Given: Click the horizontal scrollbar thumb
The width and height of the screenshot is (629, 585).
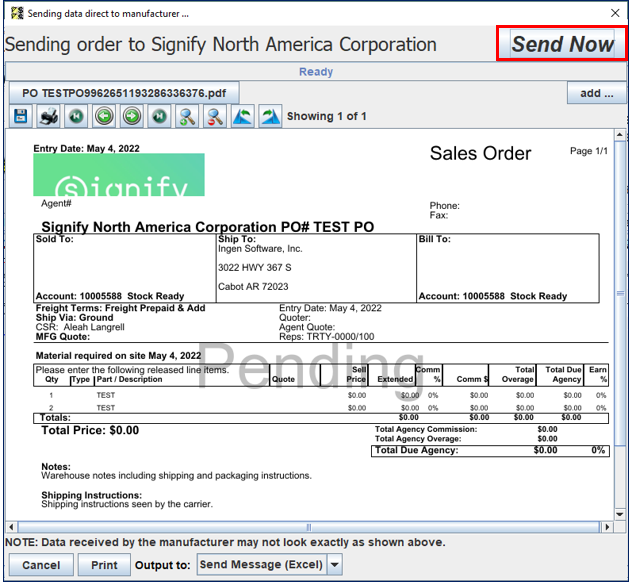Looking at the screenshot, I should (x=308, y=527).
